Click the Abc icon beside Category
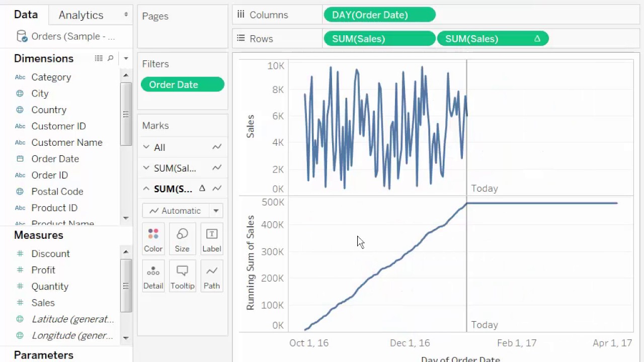Screen dimensions: 644x362 (x=20, y=77)
